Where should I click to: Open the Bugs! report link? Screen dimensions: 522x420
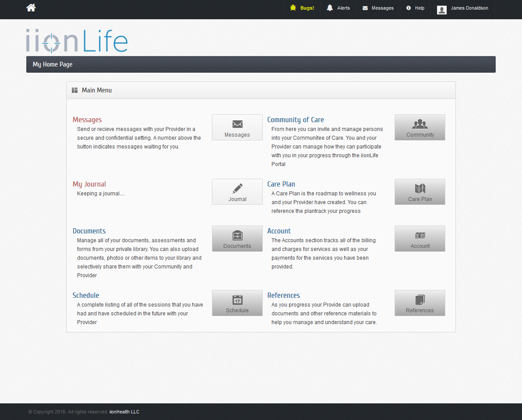click(302, 8)
